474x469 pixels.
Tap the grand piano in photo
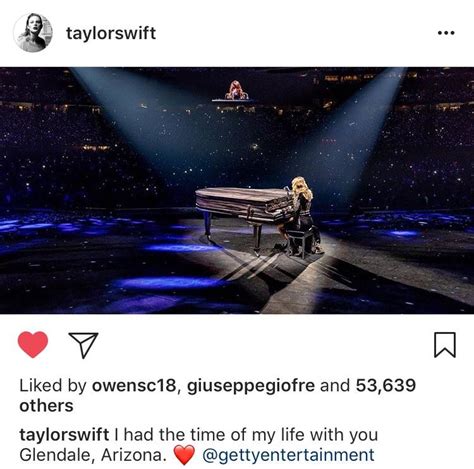[x=243, y=213]
